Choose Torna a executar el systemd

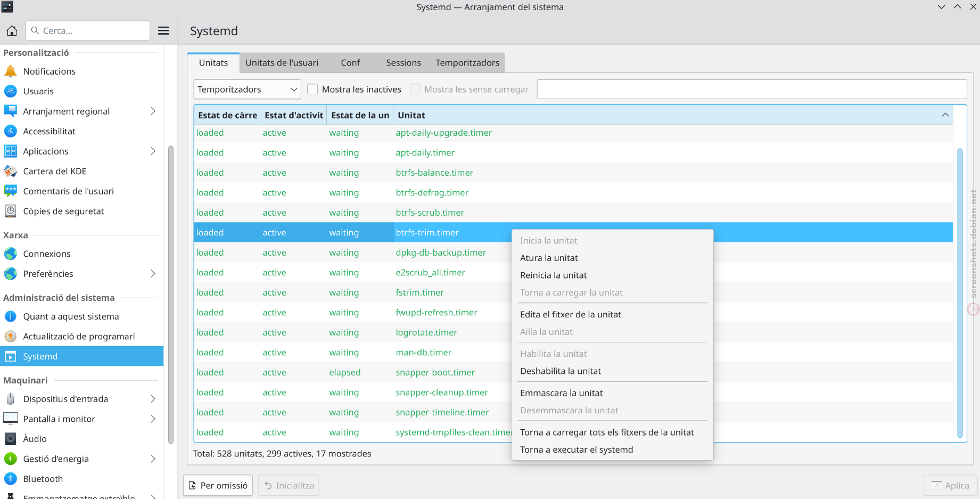click(612, 449)
